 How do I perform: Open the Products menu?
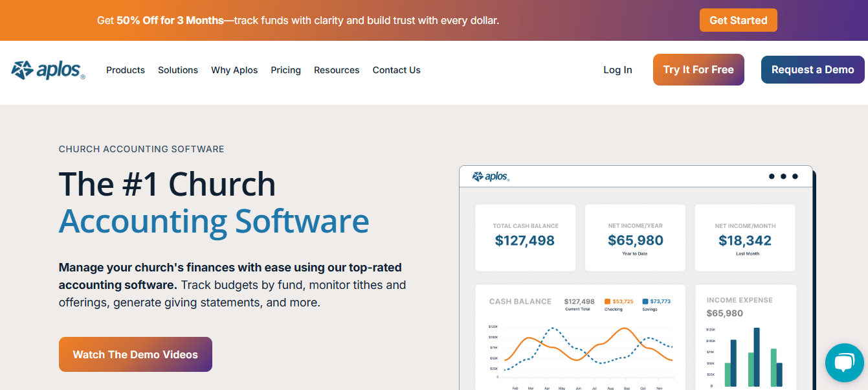click(x=126, y=70)
